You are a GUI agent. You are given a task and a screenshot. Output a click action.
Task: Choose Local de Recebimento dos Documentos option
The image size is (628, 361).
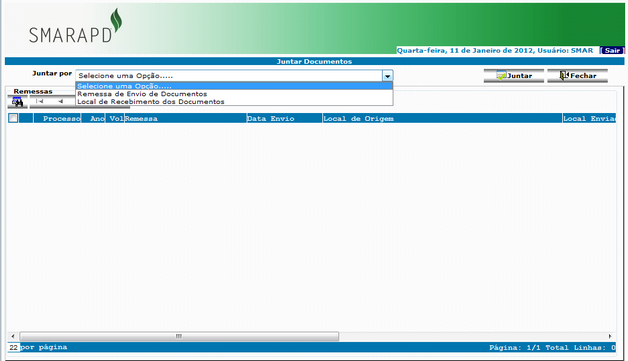pyautogui.click(x=151, y=102)
